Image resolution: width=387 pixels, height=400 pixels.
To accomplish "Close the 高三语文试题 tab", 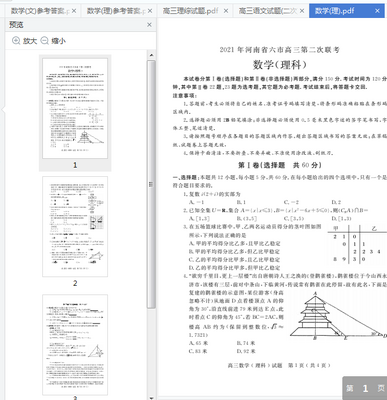I will 302,11.
